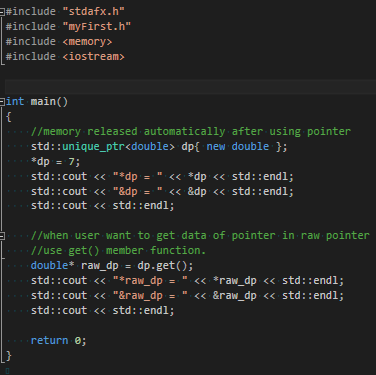
Task: Collapse the main() function fold toggle
Action: (2, 102)
